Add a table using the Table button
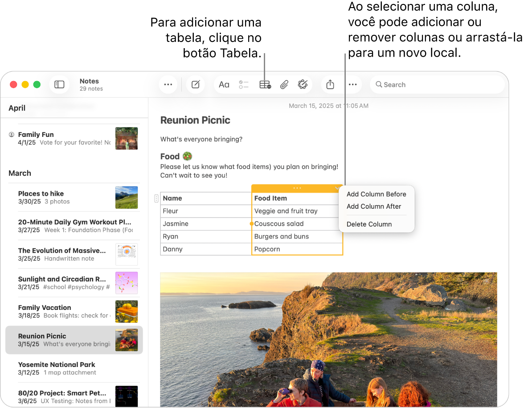The height and width of the screenshot is (408, 532). click(x=265, y=85)
